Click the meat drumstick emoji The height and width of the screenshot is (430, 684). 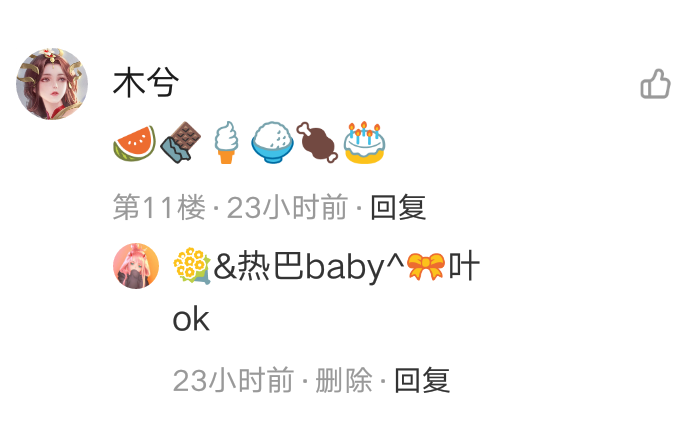317,142
